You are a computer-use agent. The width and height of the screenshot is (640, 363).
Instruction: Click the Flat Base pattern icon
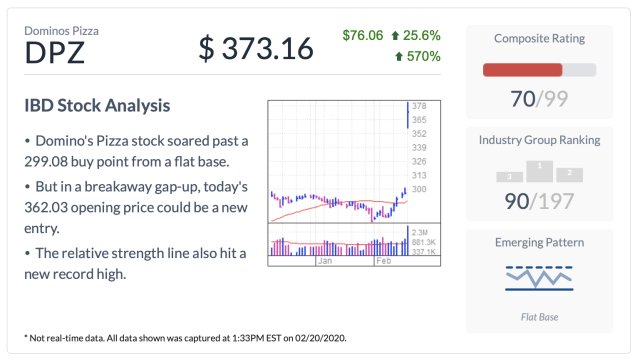coord(539,278)
